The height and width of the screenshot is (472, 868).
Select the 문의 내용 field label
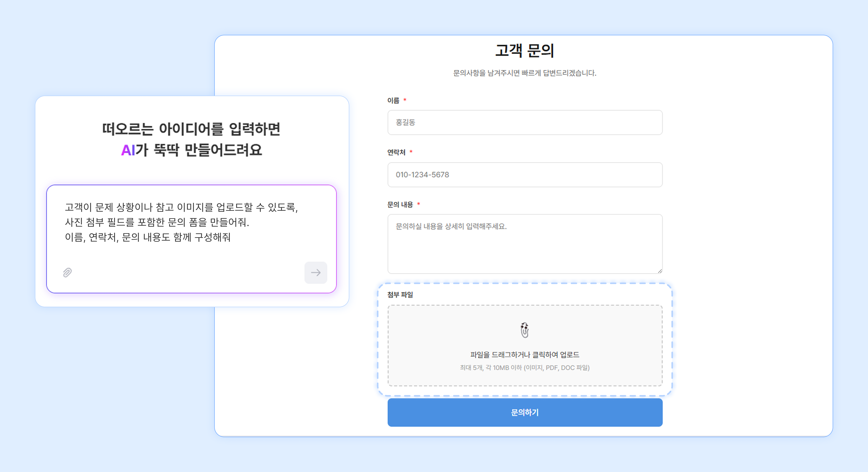(x=400, y=204)
